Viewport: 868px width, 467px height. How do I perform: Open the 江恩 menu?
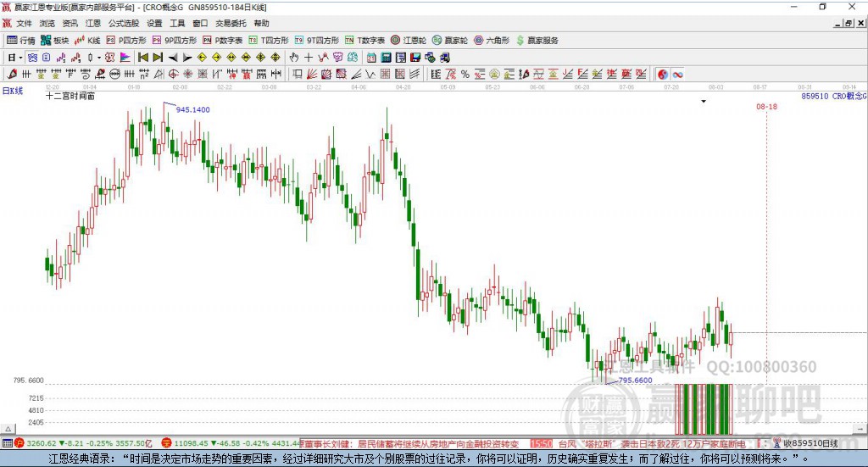(93, 23)
